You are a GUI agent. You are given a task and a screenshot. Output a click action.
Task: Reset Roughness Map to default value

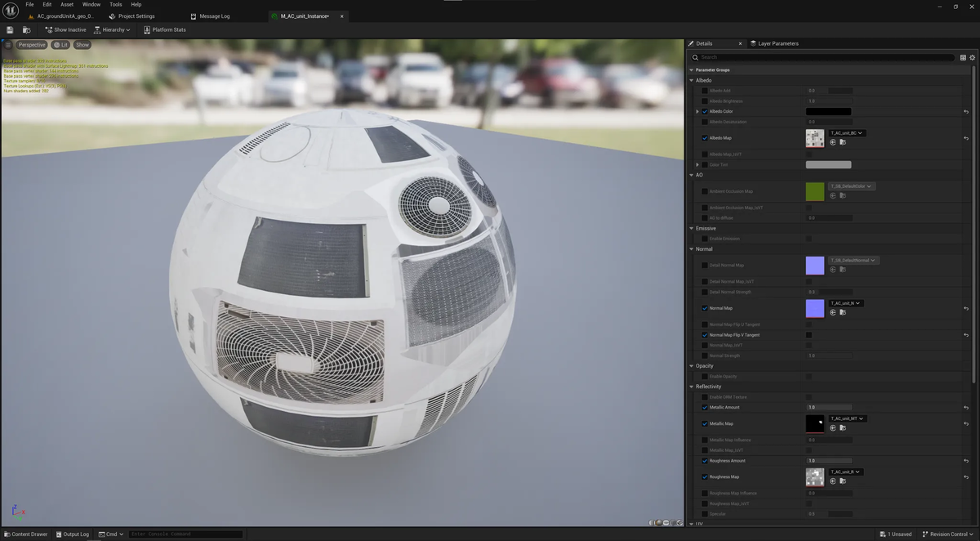(966, 476)
